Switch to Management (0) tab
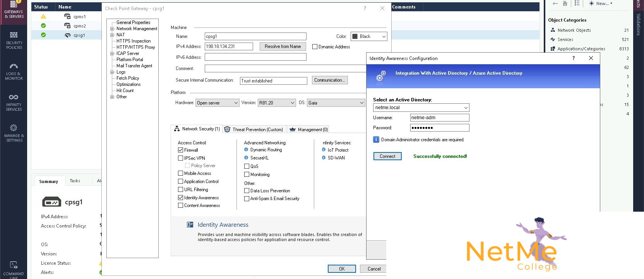The height and width of the screenshot is (279, 644). [308, 130]
